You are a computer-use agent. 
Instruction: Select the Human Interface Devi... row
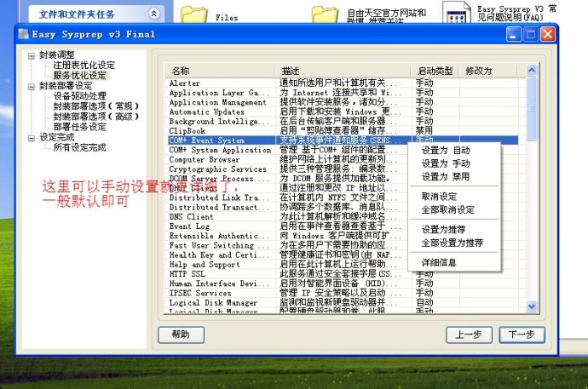click(x=342, y=283)
